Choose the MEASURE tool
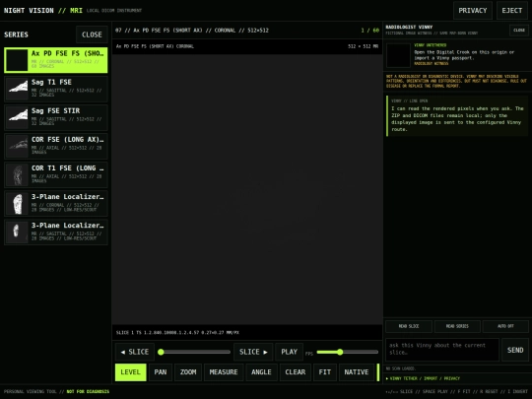The height and width of the screenshot is (399, 532). [224, 372]
